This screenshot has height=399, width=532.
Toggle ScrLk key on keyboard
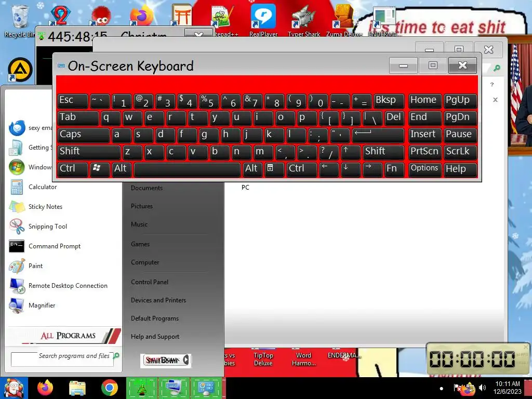click(x=460, y=152)
